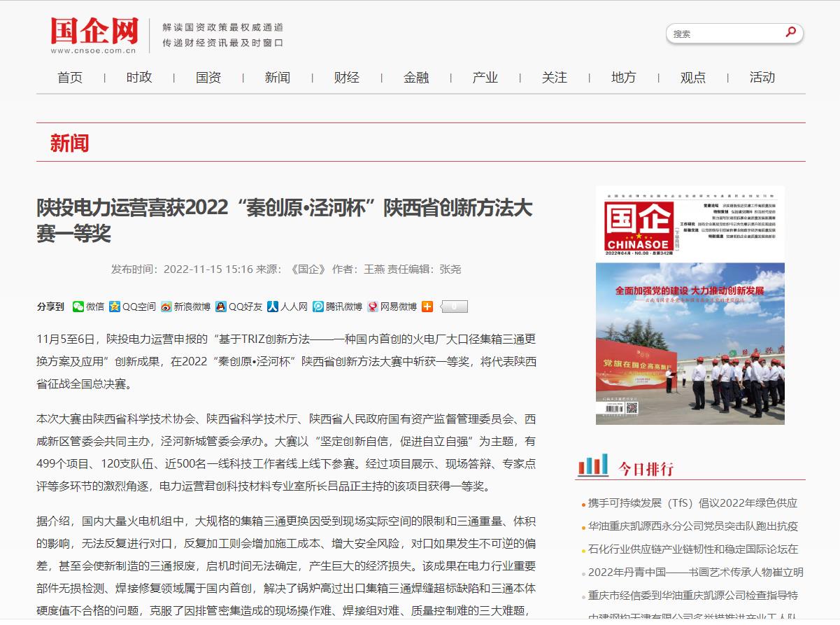Click the share count bubble
840x625 pixels.
click(453, 307)
